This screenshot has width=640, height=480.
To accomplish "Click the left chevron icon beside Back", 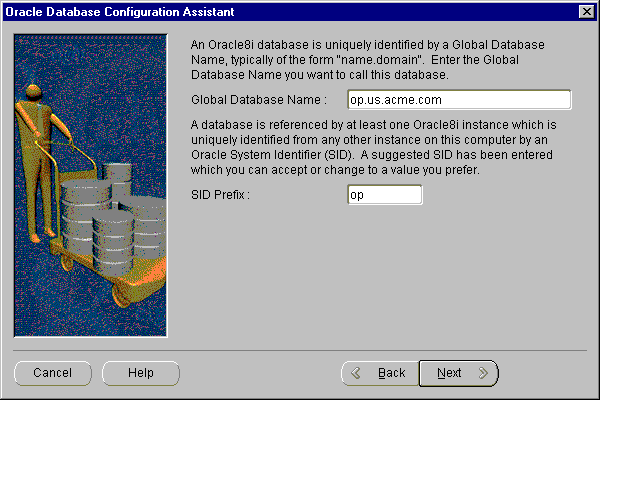I will (x=356, y=373).
